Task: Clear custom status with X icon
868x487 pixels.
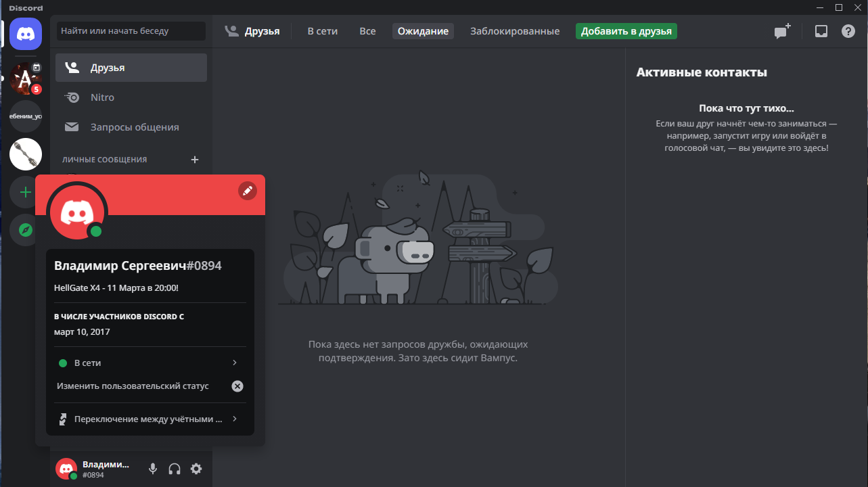Action: coord(237,386)
